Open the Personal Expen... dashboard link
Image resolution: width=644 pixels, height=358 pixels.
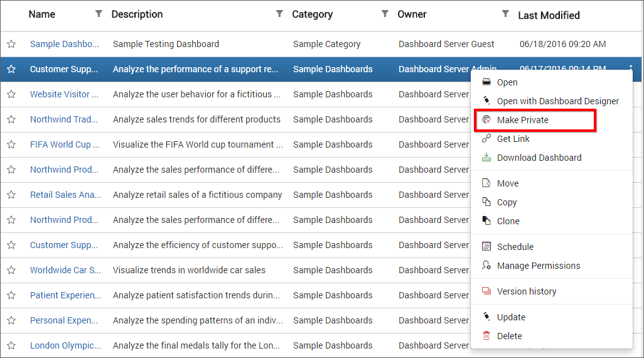pyautogui.click(x=63, y=320)
